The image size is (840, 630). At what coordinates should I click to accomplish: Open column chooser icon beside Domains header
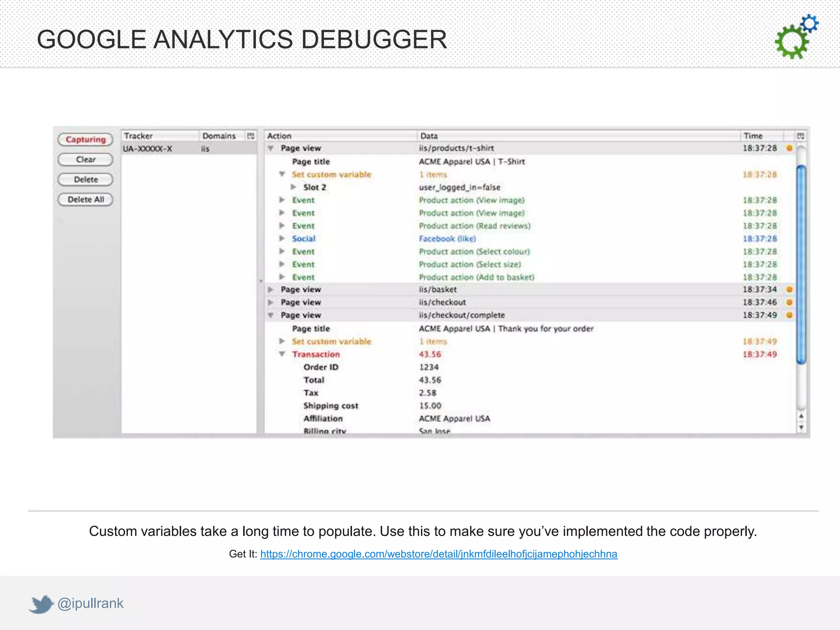click(x=251, y=136)
